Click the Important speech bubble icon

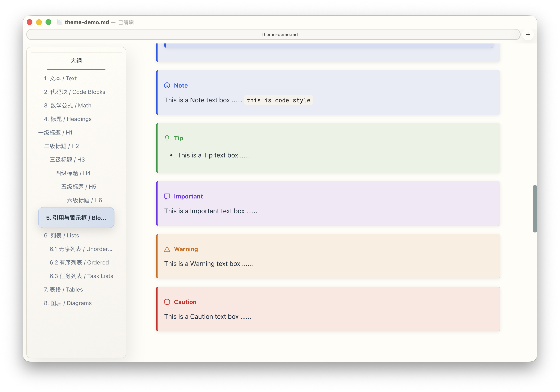[167, 196]
